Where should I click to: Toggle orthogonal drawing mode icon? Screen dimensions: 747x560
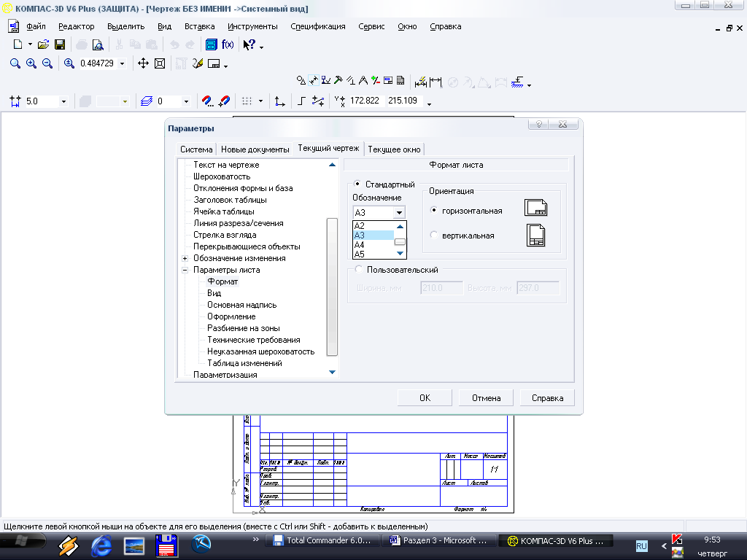pyautogui.click(x=301, y=101)
